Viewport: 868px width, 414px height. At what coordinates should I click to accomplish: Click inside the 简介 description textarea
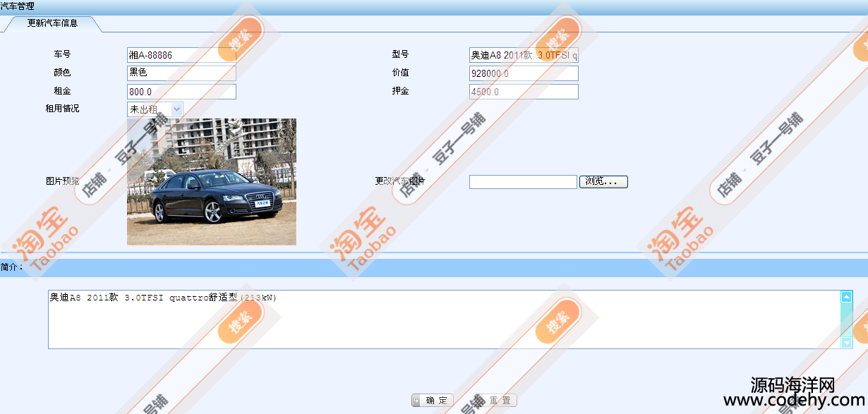tap(445, 319)
